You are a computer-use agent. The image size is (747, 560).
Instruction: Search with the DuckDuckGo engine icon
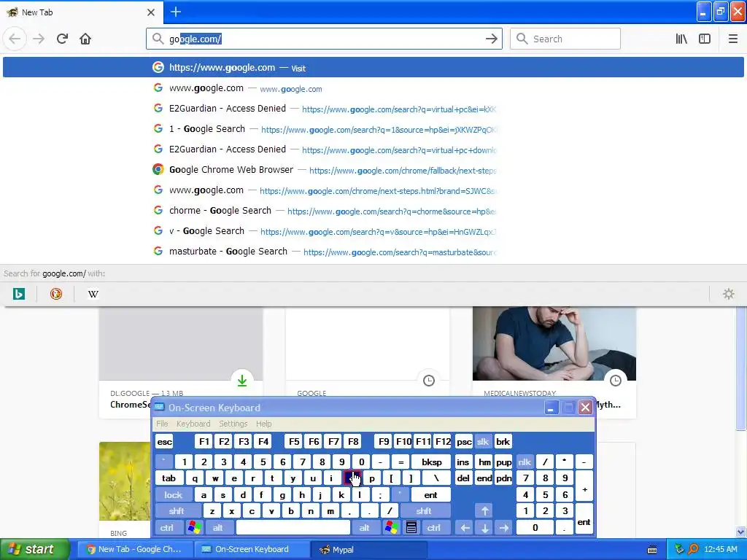[56, 294]
